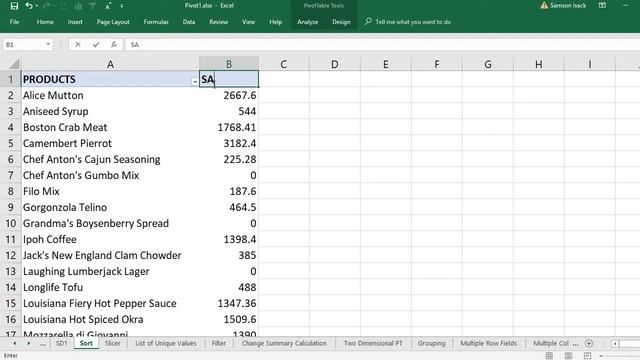Select column D header

tap(335, 64)
